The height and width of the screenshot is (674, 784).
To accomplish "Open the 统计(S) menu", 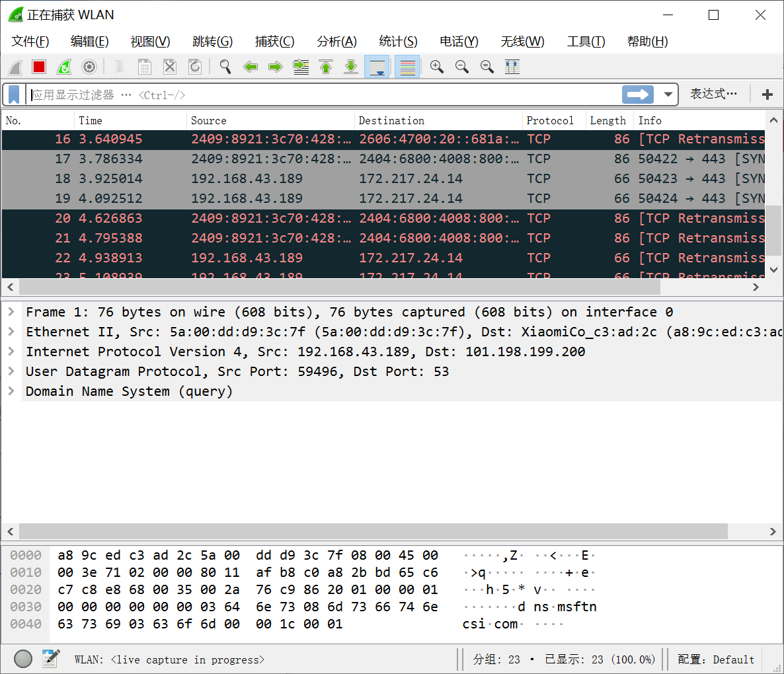I will click(x=398, y=41).
